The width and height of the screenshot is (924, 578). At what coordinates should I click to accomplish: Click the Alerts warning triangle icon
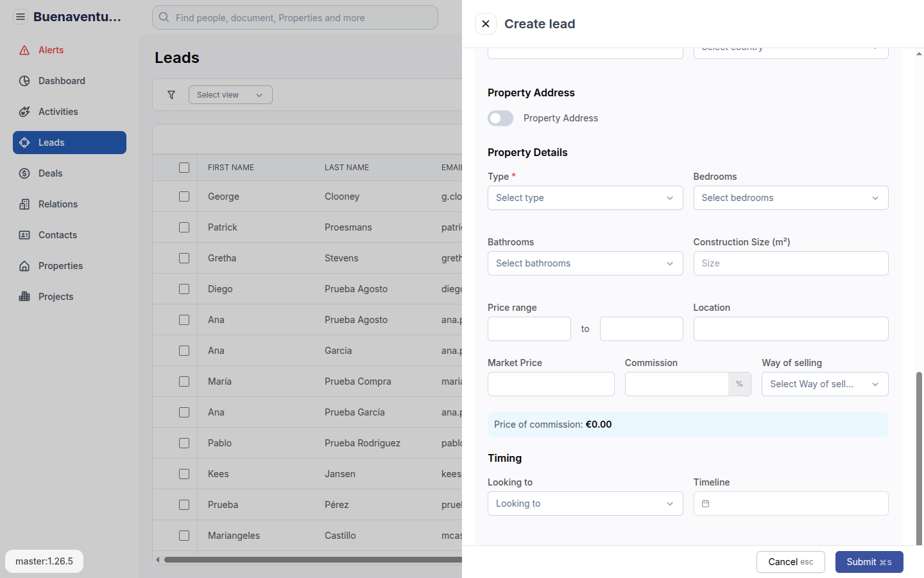[24, 50]
